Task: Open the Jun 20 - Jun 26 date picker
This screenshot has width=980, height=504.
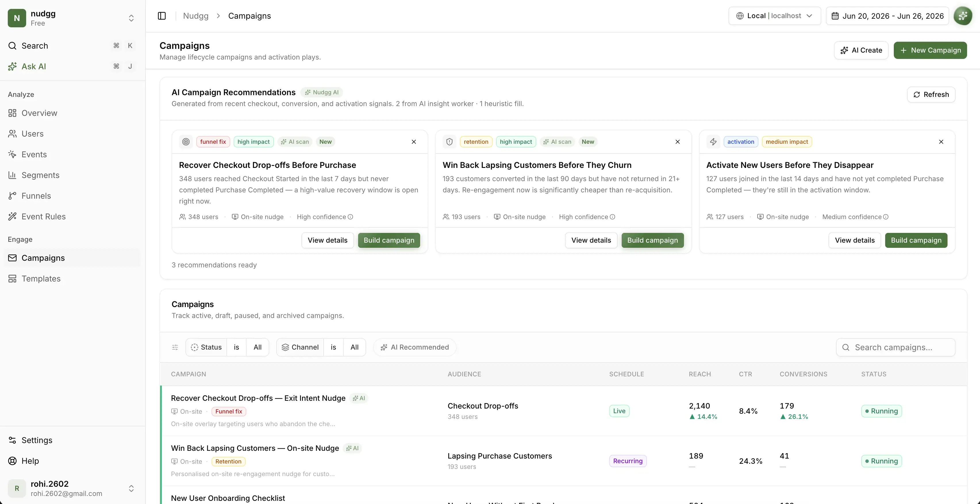Action: [x=887, y=16]
